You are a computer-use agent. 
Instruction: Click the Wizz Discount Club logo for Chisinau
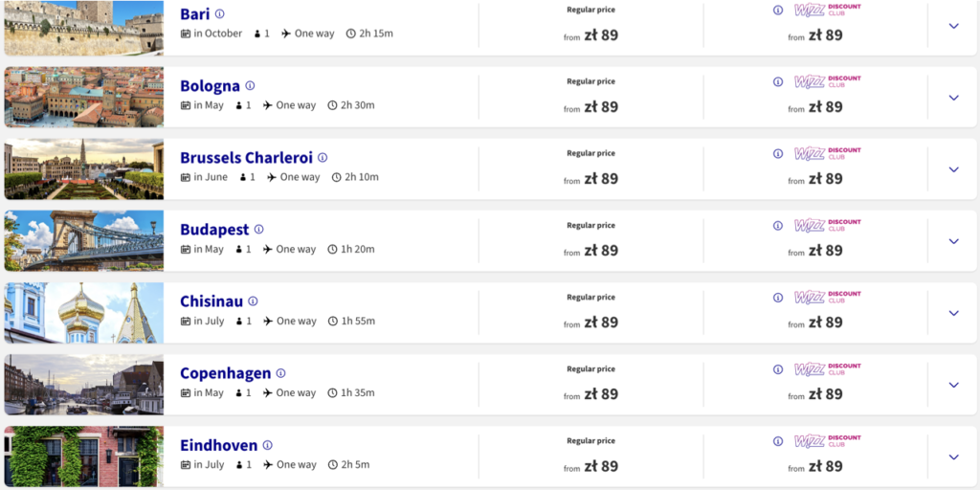click(828, 297)
